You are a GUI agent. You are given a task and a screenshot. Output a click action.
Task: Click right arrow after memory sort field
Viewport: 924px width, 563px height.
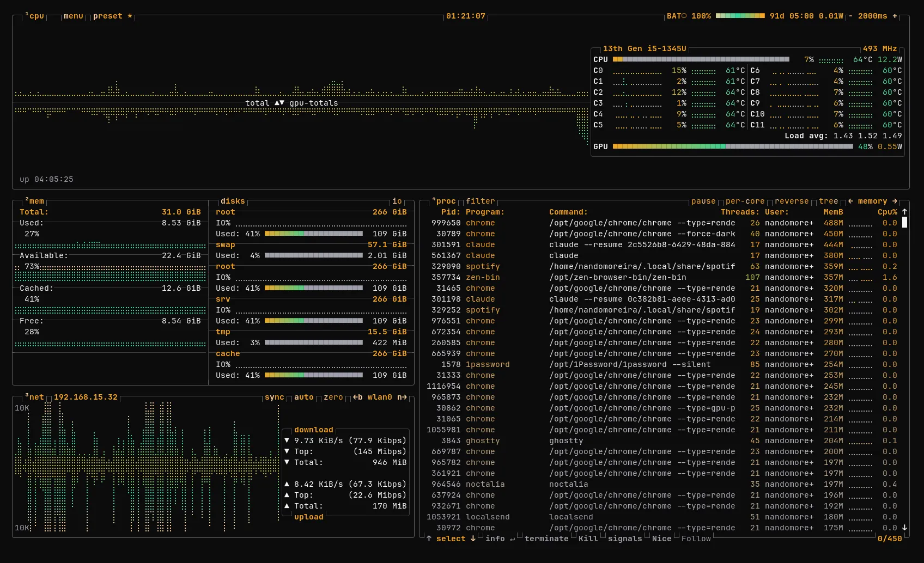(x=895, y=201)
